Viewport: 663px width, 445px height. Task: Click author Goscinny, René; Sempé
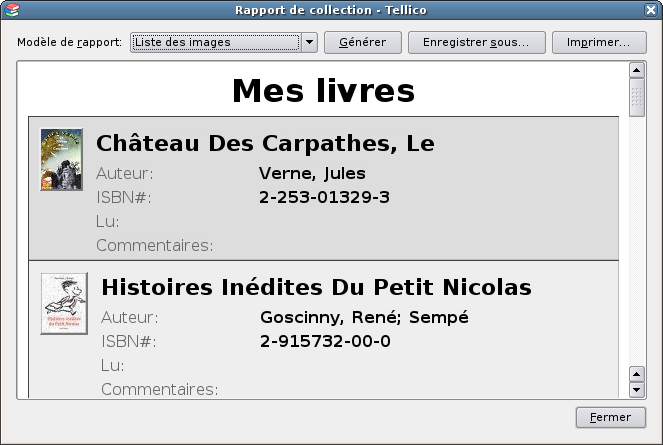pyautogui.click(x=364, y=318)
